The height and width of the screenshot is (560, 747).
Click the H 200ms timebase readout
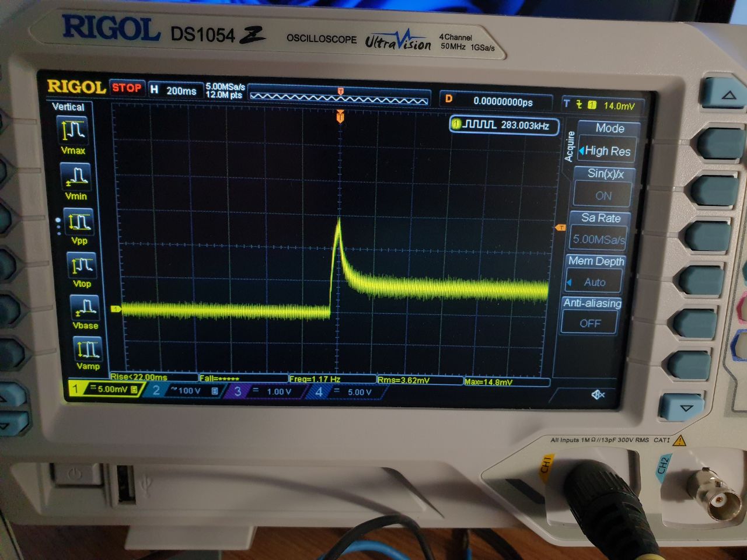pos(174,90)
